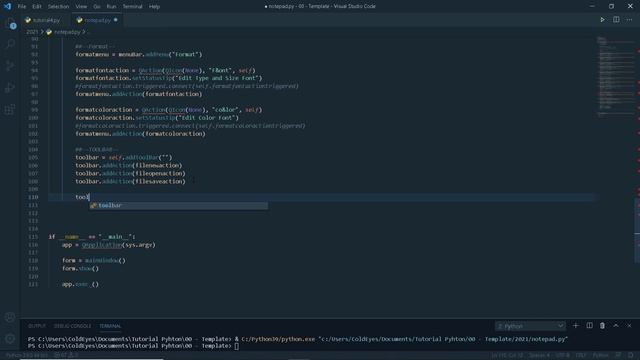
Task: Click the 2021 folder breadcrumb
Action: pos(32,32)
